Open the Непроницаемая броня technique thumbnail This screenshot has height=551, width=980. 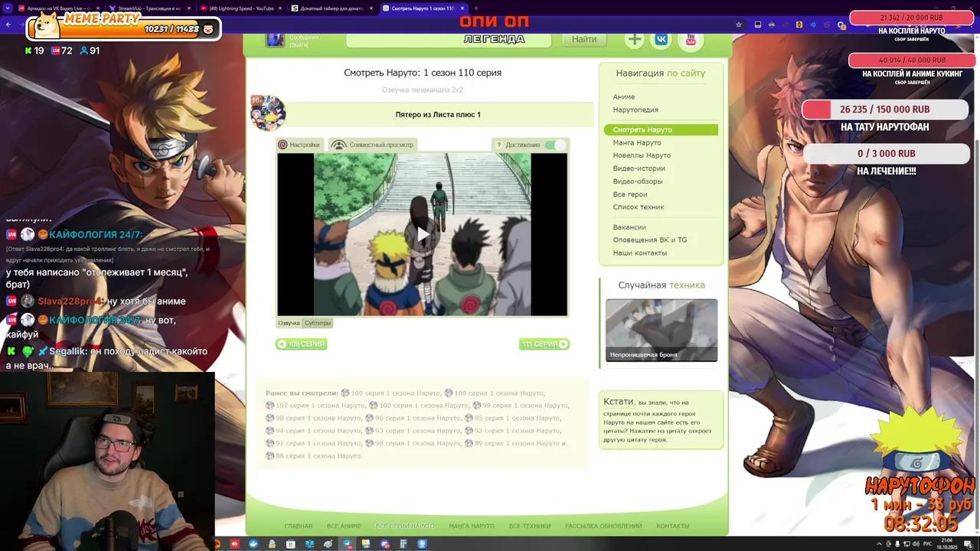click(x=661, y=330)
